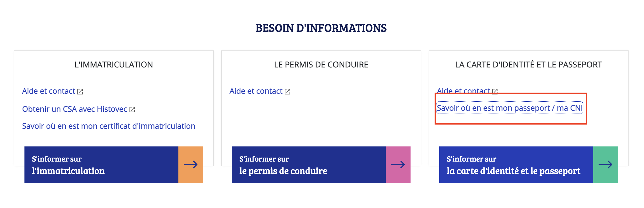The height and width of the screenshot is (208, 644).
Task: Open Aide et contact under La carte d'identité
Action: click(x=463, y=90)
